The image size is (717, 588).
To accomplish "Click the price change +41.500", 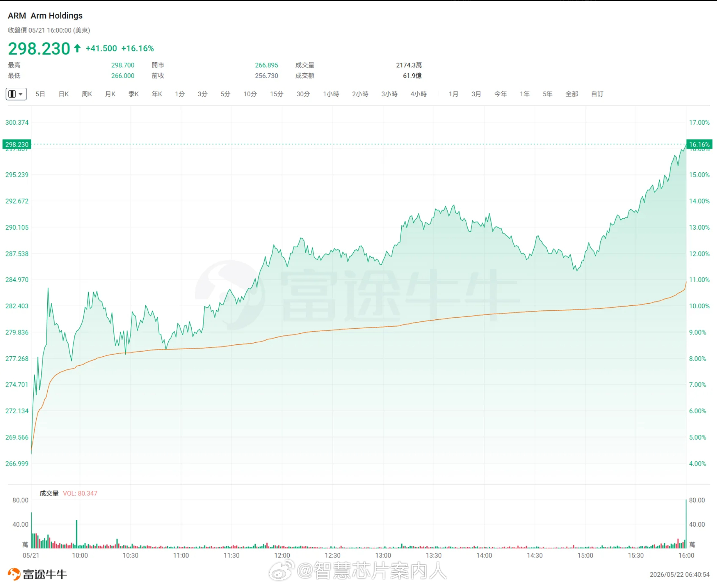I will [101, 49].
